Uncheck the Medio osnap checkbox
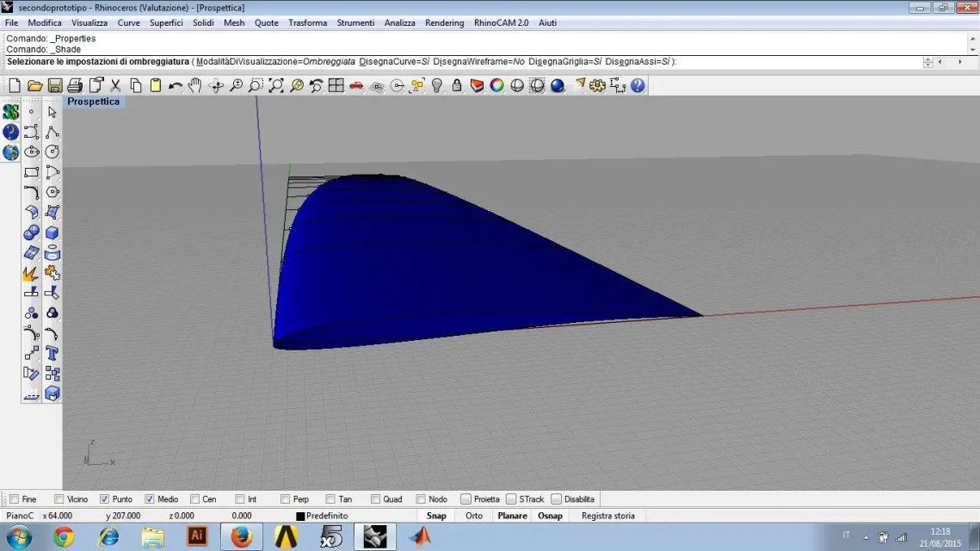The width and height of the screenshot is (980, 551). [x=150, y=499]
